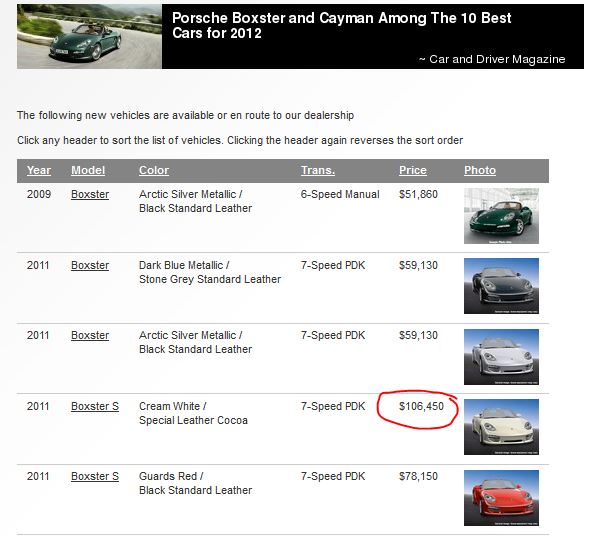601x536 pixels.
Task: Click the $59,130 price of Dark Blue Boxster
Action: (418, 265)
